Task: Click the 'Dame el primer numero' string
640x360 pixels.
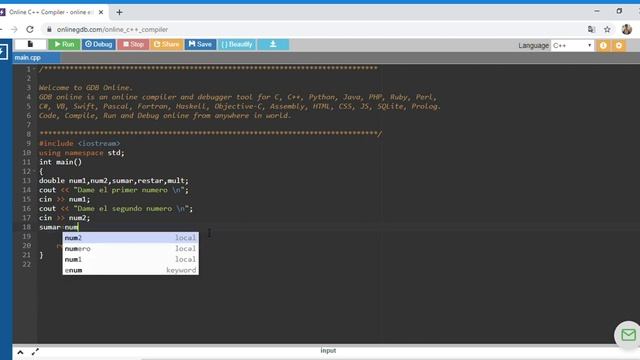Action: pyautogui.click(x=128, y=190)
